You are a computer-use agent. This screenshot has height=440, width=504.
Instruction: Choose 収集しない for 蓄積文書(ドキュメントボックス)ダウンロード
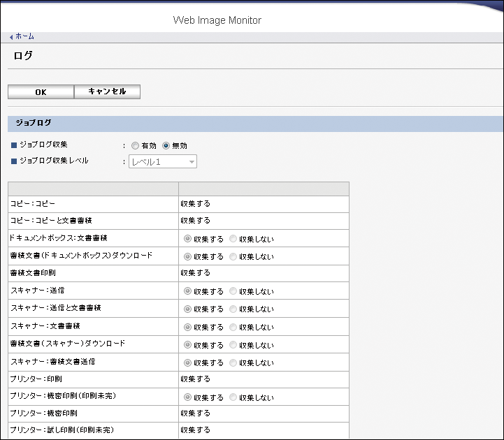(233, 256)
